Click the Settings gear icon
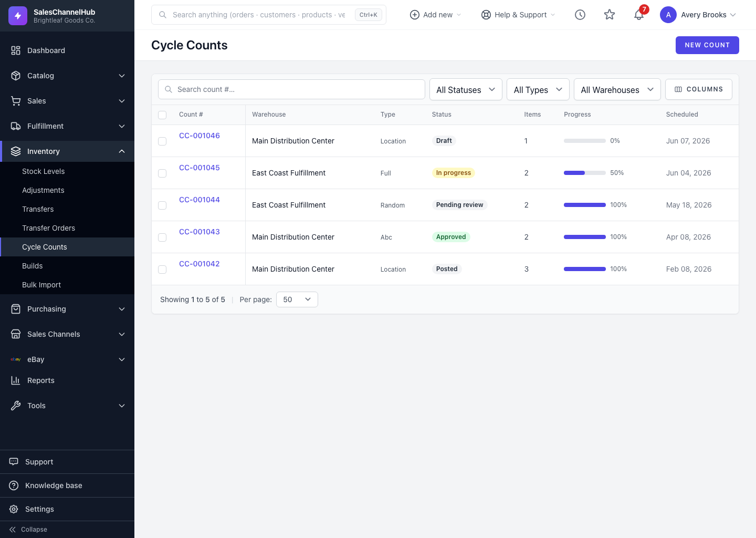The image size is (756, 538). [14, 509]
